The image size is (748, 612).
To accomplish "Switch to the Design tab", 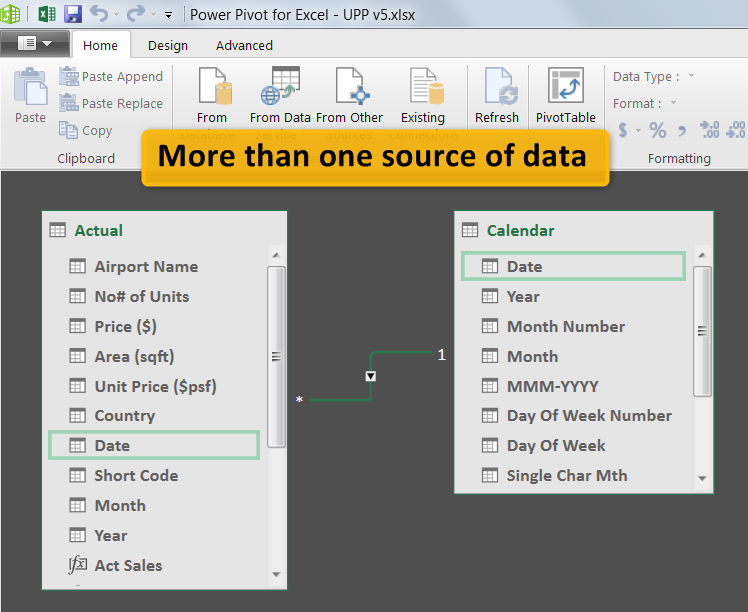I will pyautogui.click(x=168, y=45).
